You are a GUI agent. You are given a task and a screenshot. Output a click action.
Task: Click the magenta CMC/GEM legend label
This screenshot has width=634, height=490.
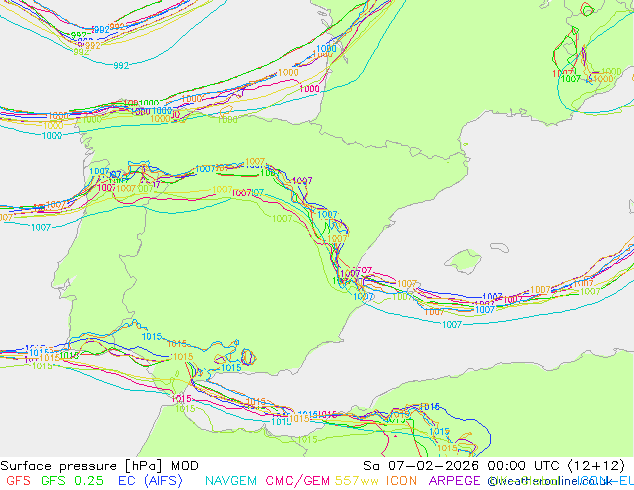click(x=297, y=481)
